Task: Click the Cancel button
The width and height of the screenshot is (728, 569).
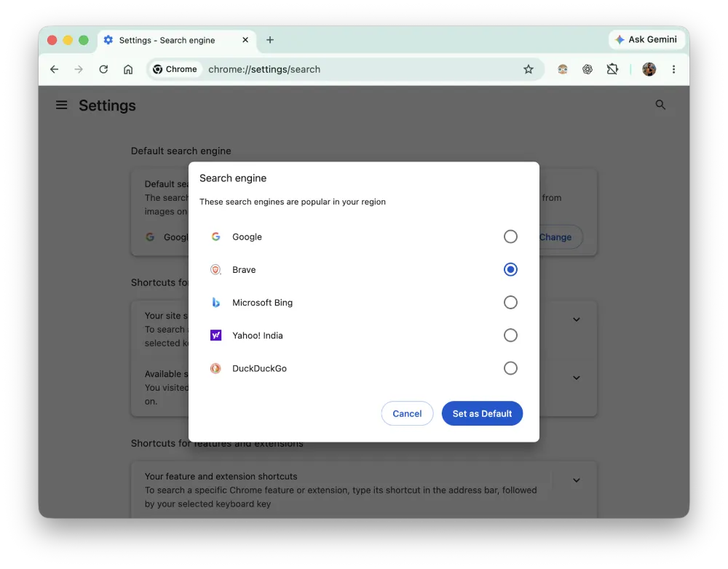Action: click(x=407, y=413)
